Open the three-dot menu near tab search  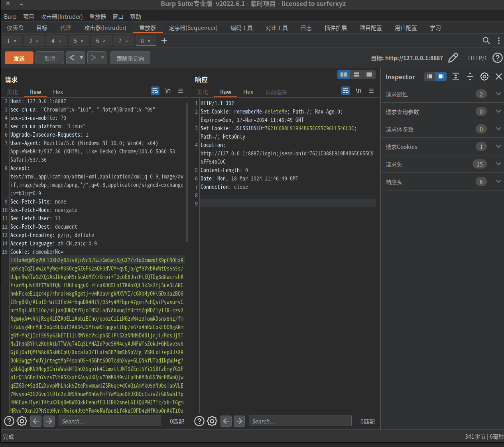pyautogui.click(x=498, y=41)
